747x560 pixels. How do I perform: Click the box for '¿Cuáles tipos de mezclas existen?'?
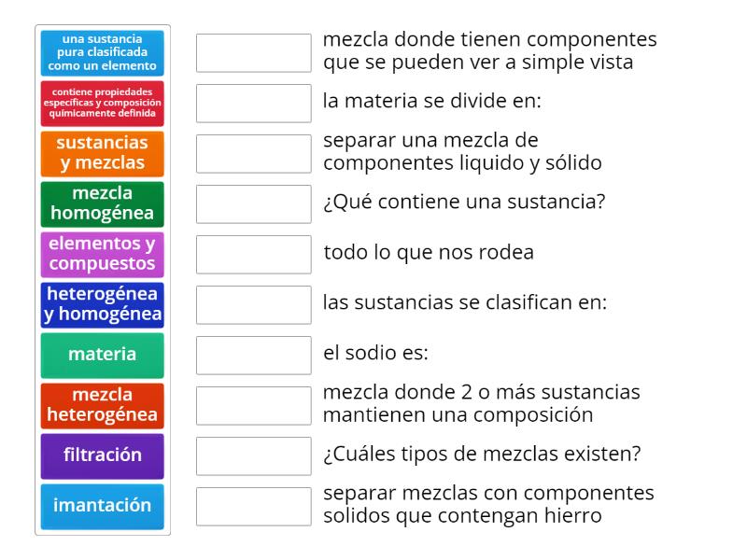click(254, 456)
